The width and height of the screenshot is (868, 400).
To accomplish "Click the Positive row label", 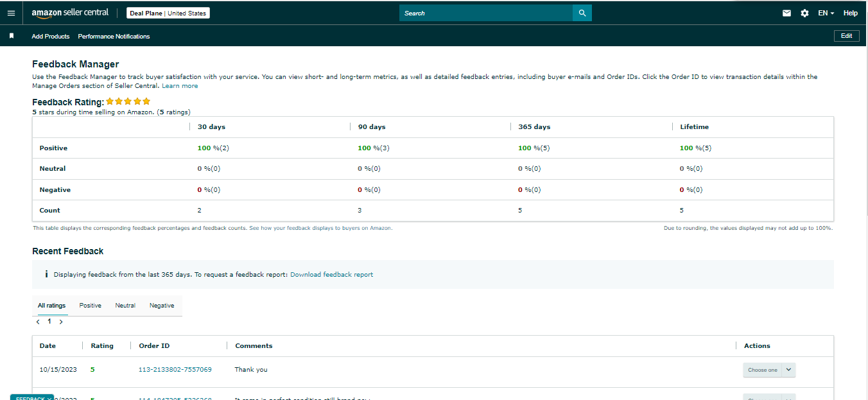I will click(x=53, y=148).
